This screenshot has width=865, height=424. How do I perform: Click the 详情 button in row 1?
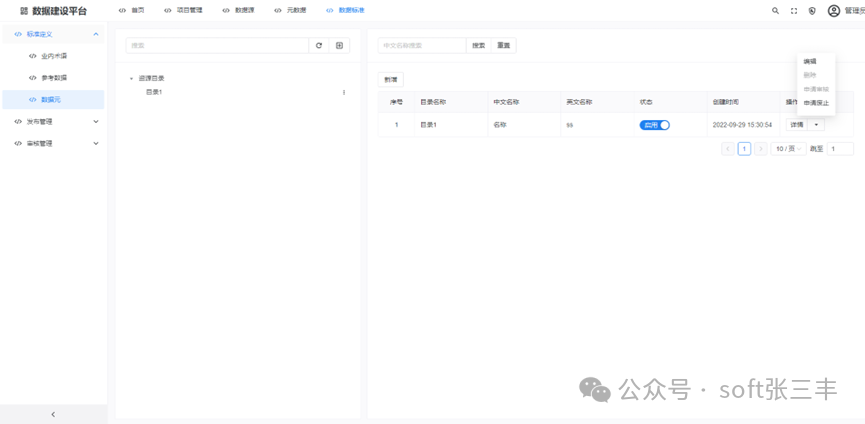797,125
